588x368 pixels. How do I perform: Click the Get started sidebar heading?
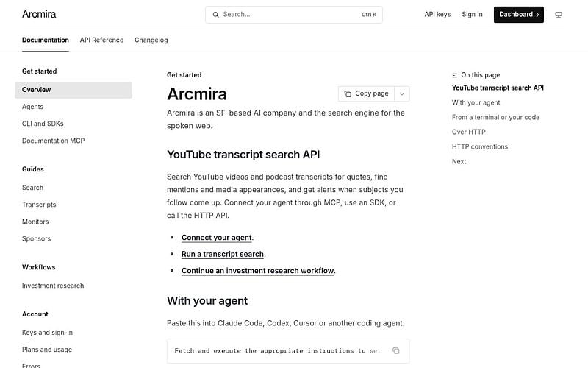tap(40, 71)
